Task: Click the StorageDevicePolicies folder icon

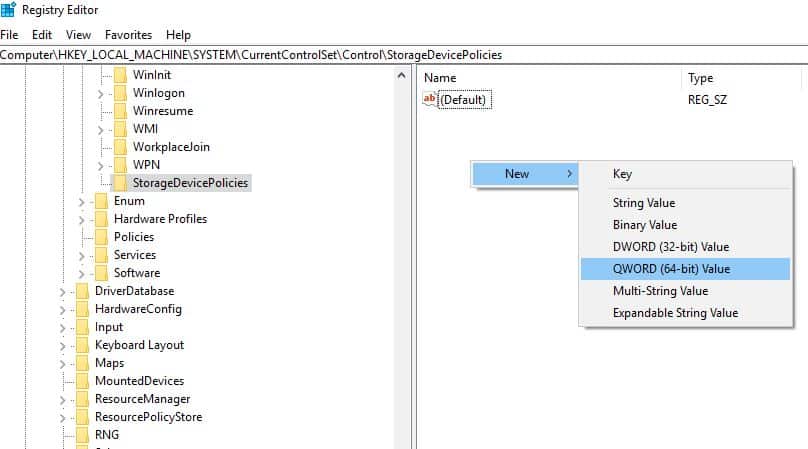Action: click(x=120, y=183)
